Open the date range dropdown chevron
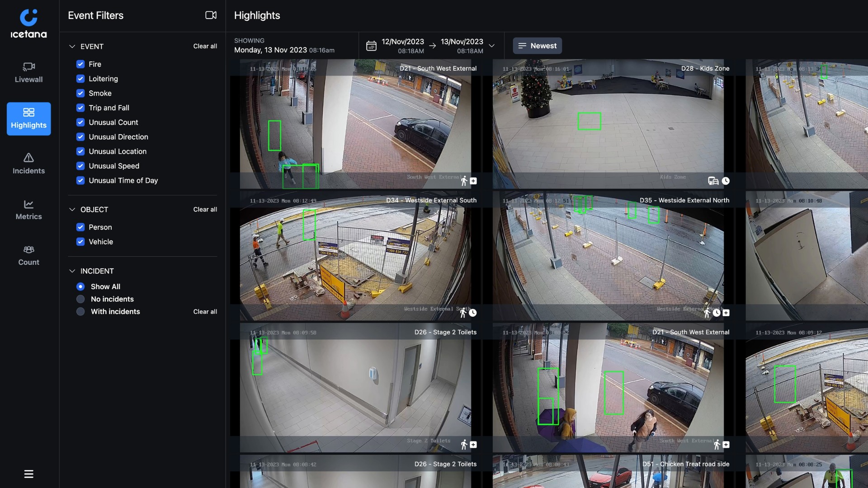This screenshot has height=488, width=868. 492,46
